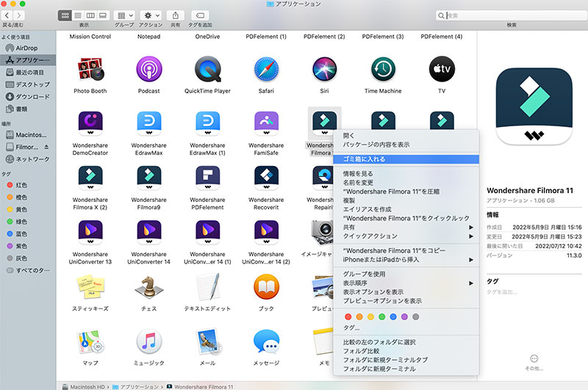The height and width of the screenshot is (390, 588).
Task: Select Wondershare DemoCreator icon
Action: (x=90, y=123)
